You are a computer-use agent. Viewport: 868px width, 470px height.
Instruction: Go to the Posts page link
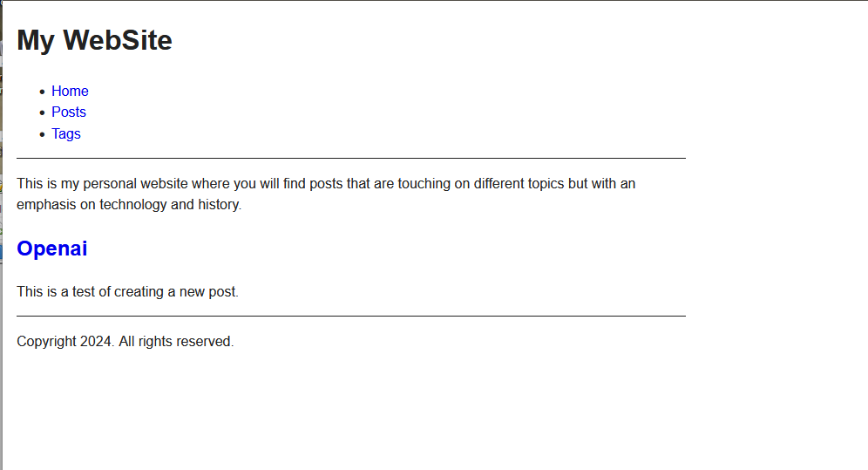click(x=69, y=112)
